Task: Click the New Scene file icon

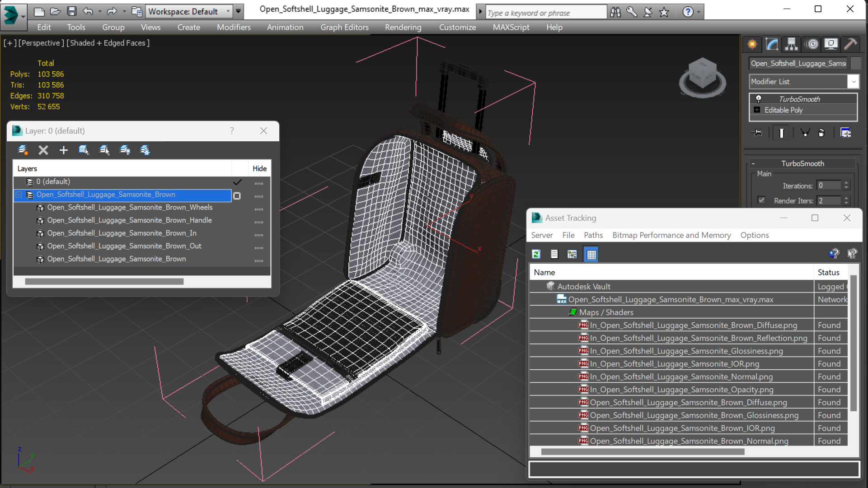Action: click(39, 11)
